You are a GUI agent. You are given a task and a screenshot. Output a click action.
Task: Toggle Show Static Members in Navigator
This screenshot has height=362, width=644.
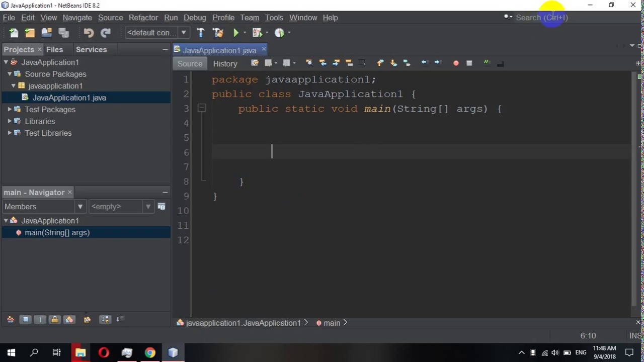(x=40, y=319)
